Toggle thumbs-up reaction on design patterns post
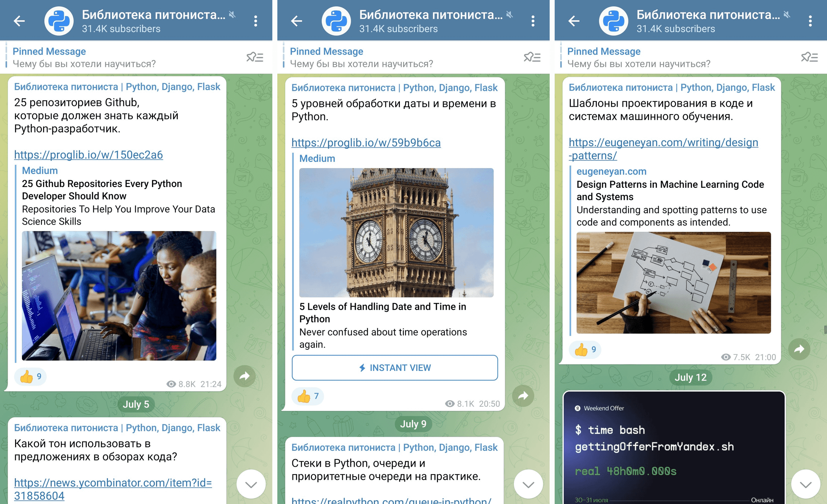 (585, 349)
